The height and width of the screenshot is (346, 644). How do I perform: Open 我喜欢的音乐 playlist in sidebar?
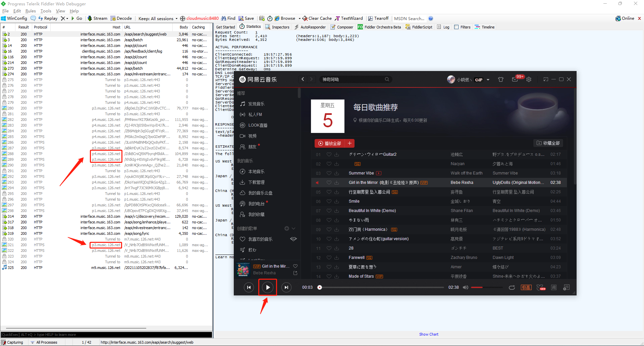(x=260, y=239)
